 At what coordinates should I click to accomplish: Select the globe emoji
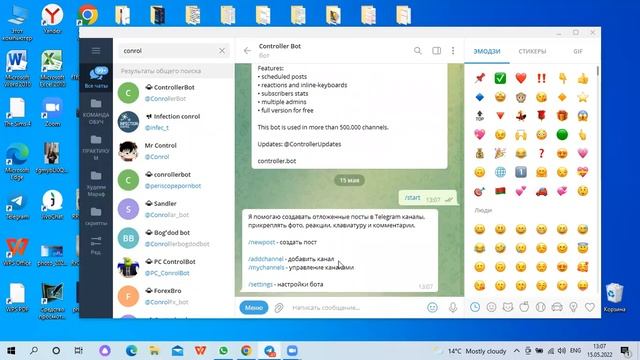[x=500, y=172]
